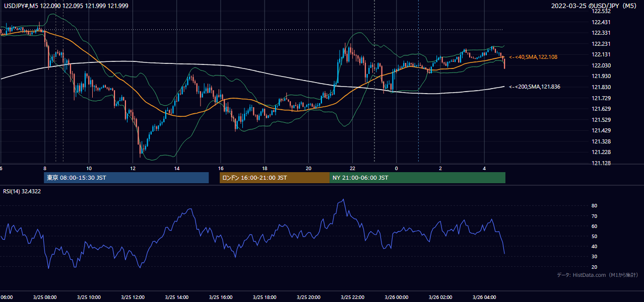Viewport: 644px width, 302px height.
Task: Click price axis label 121.429
Action: pyautogui.click(x=601, y=130)
